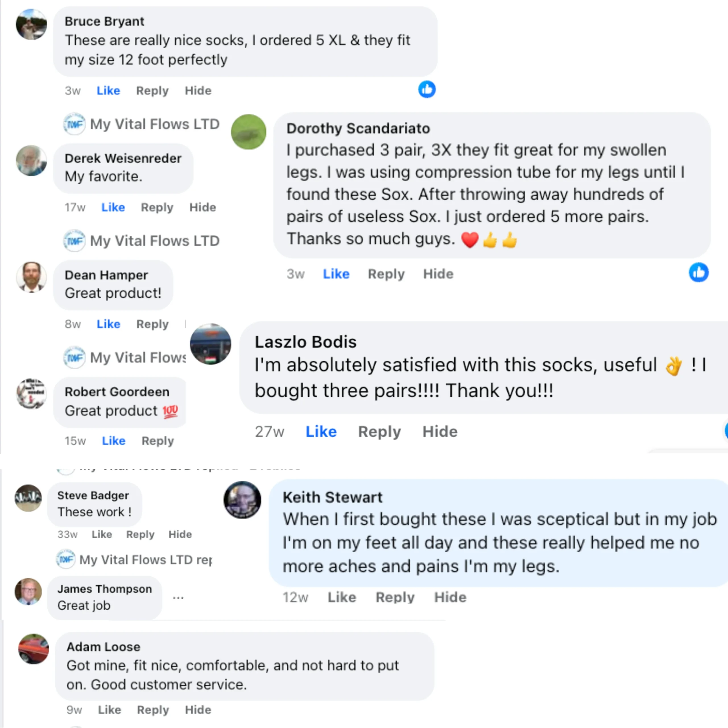Expand My Vital Flows LTD reply under Derek Weisenreder
The width and height of the screenshot is (728, 728).
[154, 241]
